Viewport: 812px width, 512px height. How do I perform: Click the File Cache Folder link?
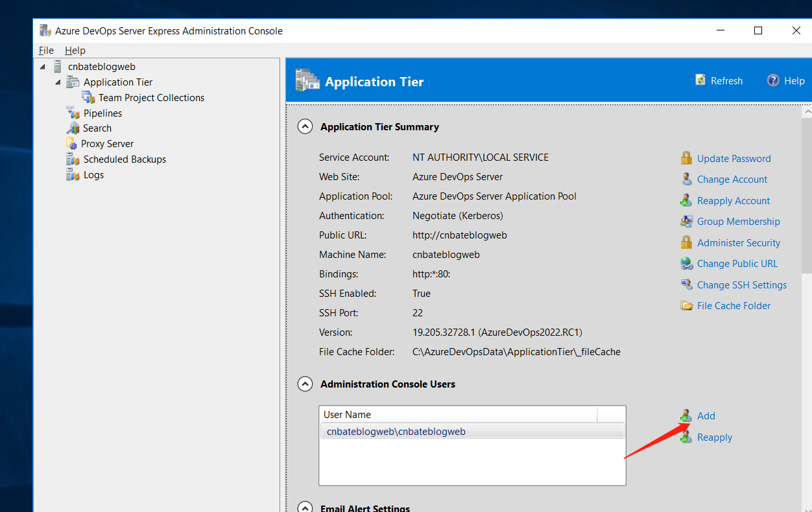pos(734,306)
